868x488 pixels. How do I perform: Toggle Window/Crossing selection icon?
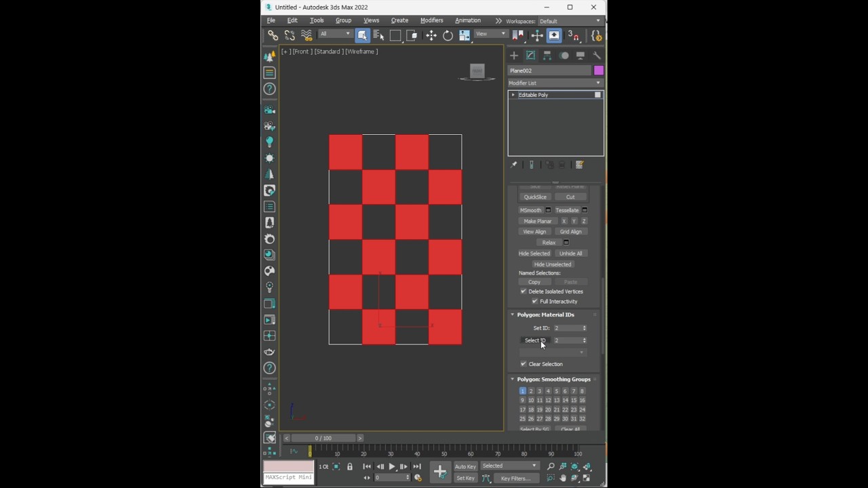(412, 35)
